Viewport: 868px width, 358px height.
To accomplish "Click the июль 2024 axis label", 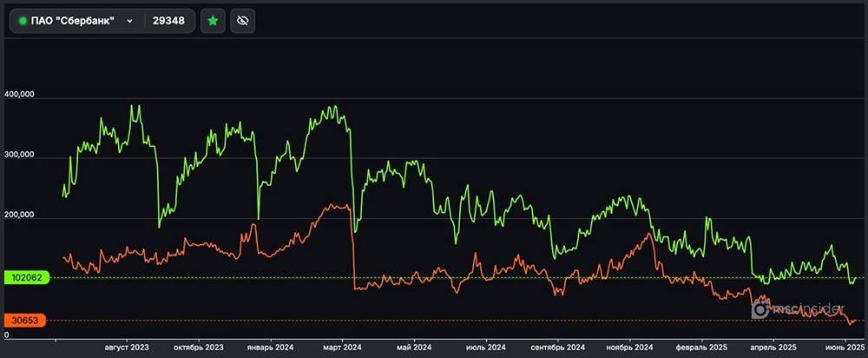I will (x=486, y=348).
